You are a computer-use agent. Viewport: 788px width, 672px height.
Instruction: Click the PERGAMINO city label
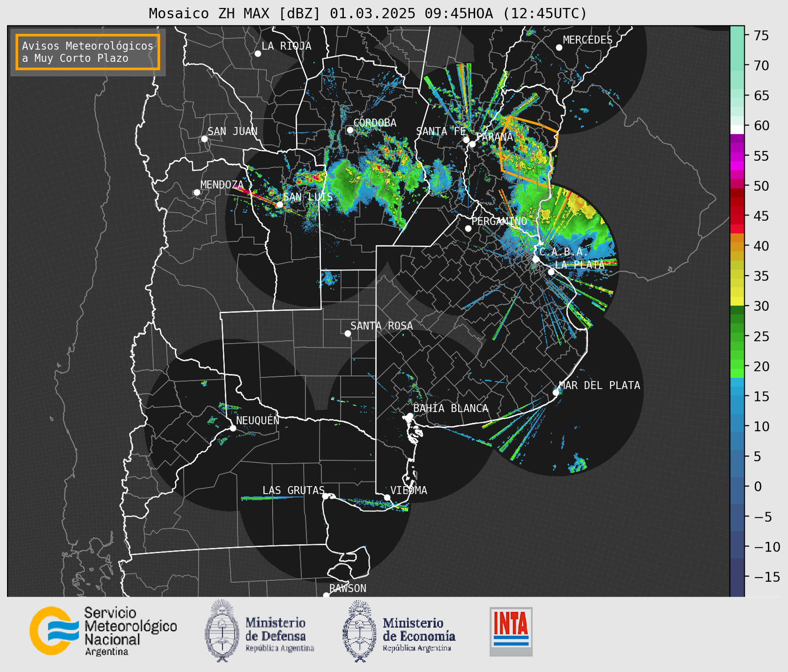pyautogui.click(x=499, y=221)
